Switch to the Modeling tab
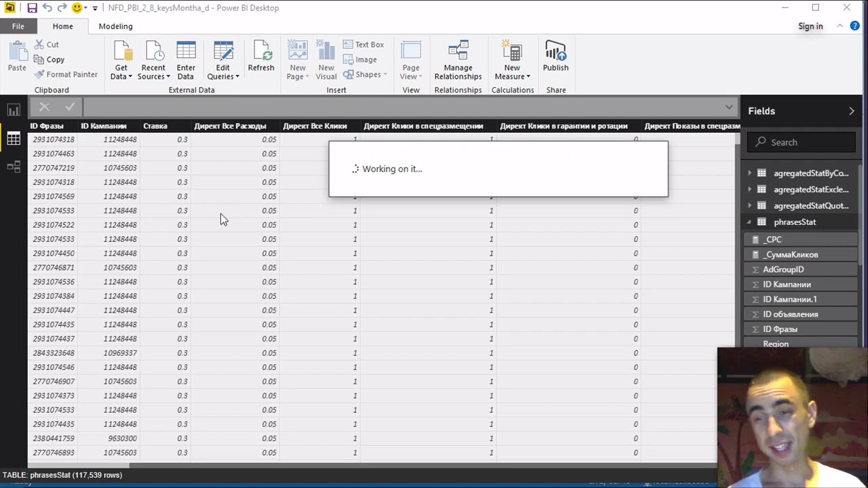Screen dimensions: 868x488 tap(115, 26)
